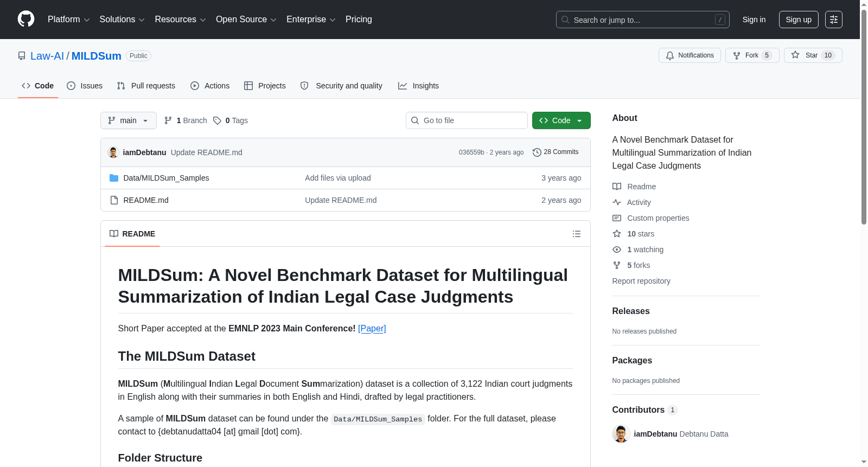Click the fork count badge showing 5
Image resolution: width=868 pixels, height=467 pixels.
[x=767, y=55]
